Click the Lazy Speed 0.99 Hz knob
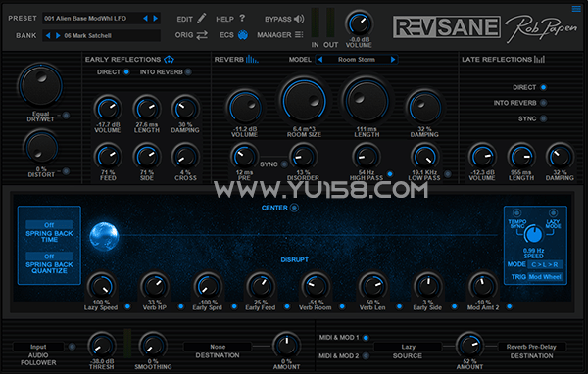This screenshot has height=374, width=588. [533, 235]
